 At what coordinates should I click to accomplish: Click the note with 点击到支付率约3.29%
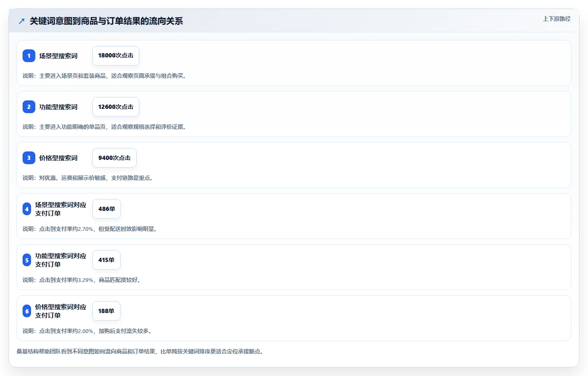[x=82, y=280]
